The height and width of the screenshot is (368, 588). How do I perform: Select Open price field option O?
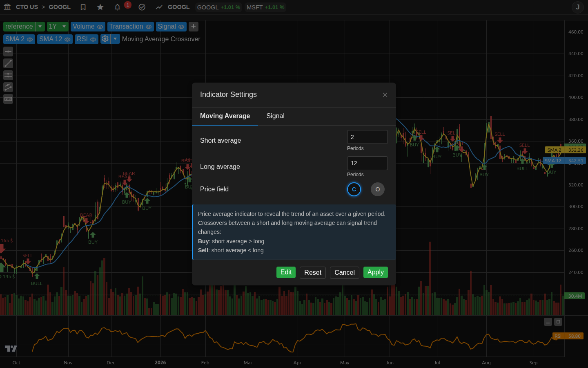pyautogui.click(x=378, y=189)
